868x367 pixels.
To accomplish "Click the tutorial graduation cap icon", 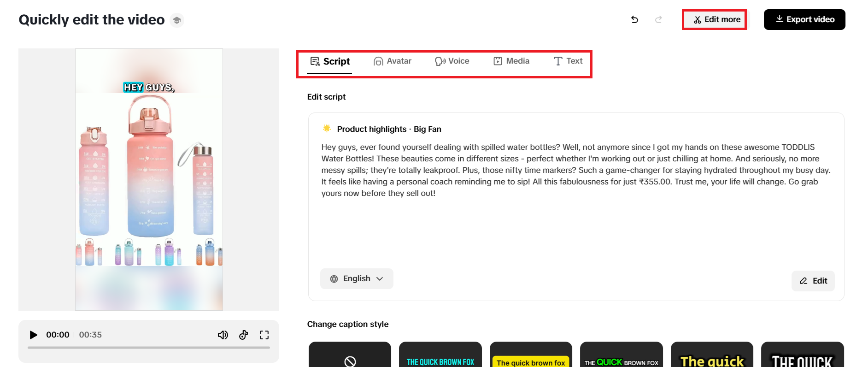I will [x=176, y=20].
